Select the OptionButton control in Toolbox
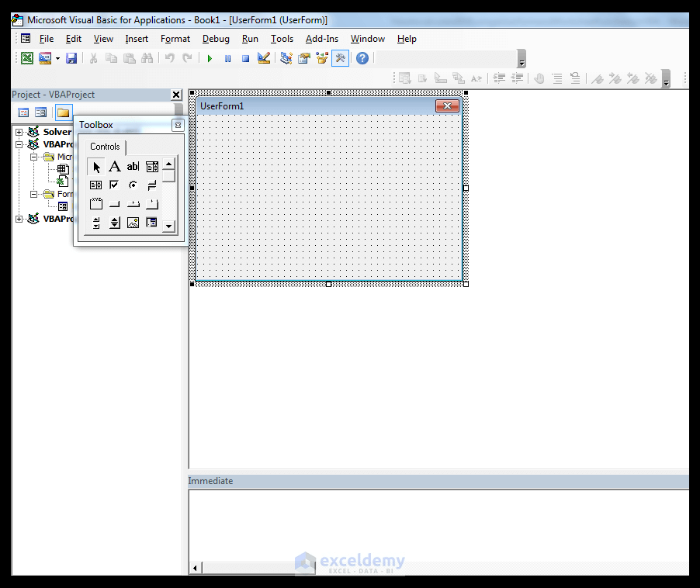 coord(133,185)
